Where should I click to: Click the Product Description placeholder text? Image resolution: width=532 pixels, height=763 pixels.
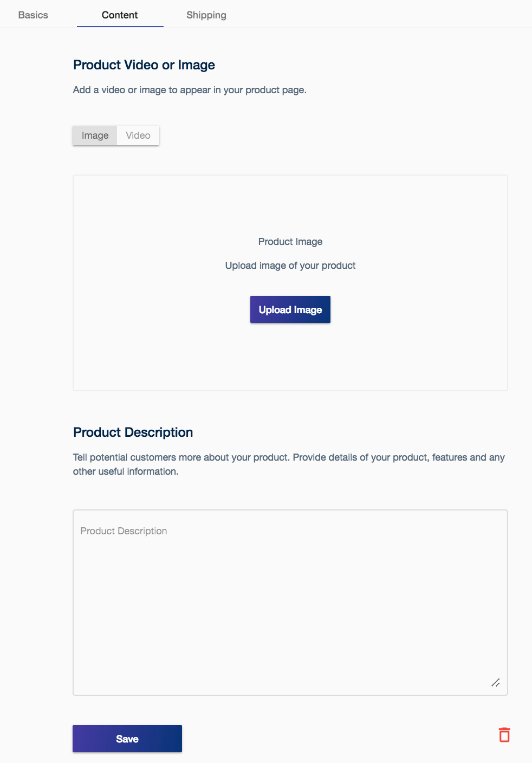point(124,531)
